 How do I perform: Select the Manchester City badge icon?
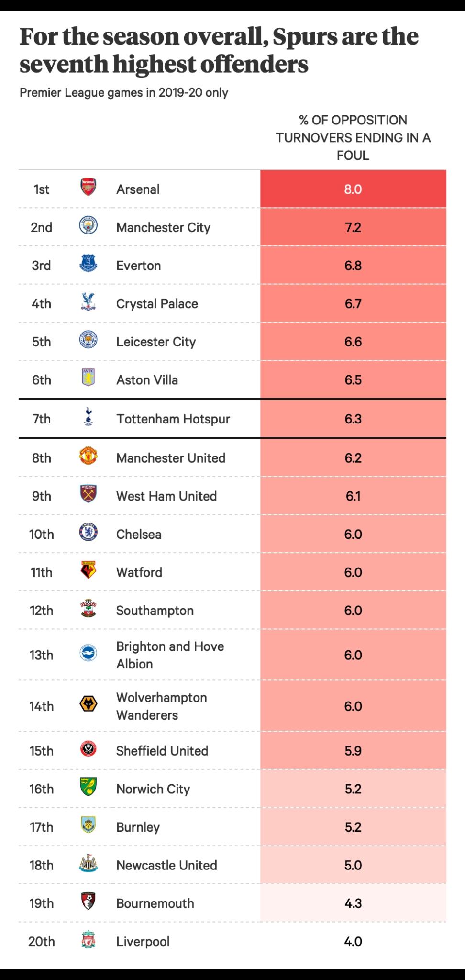coord(89,225)
